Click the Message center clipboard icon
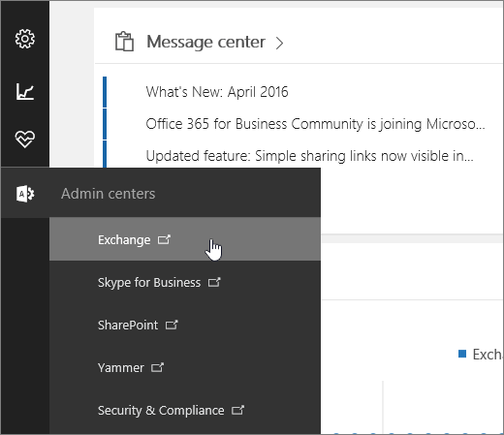This screenshot has width=504, height=435. (x=124, y=42)
